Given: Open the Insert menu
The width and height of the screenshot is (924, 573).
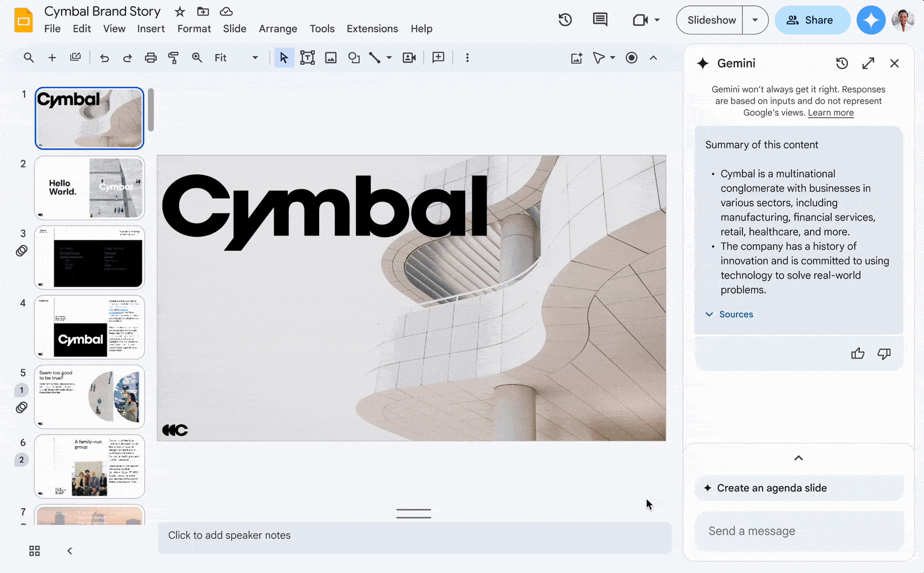Looking at the screenshot, I should 151,28.
